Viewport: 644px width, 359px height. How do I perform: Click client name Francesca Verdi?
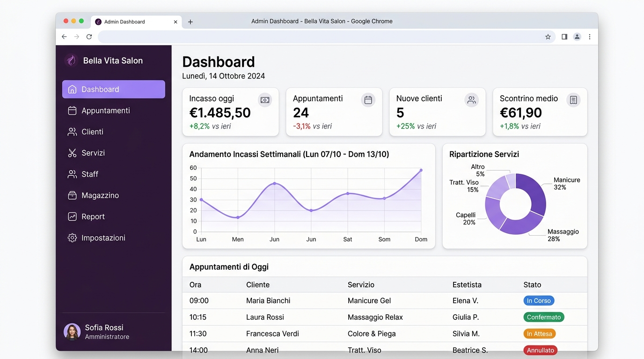272,334
